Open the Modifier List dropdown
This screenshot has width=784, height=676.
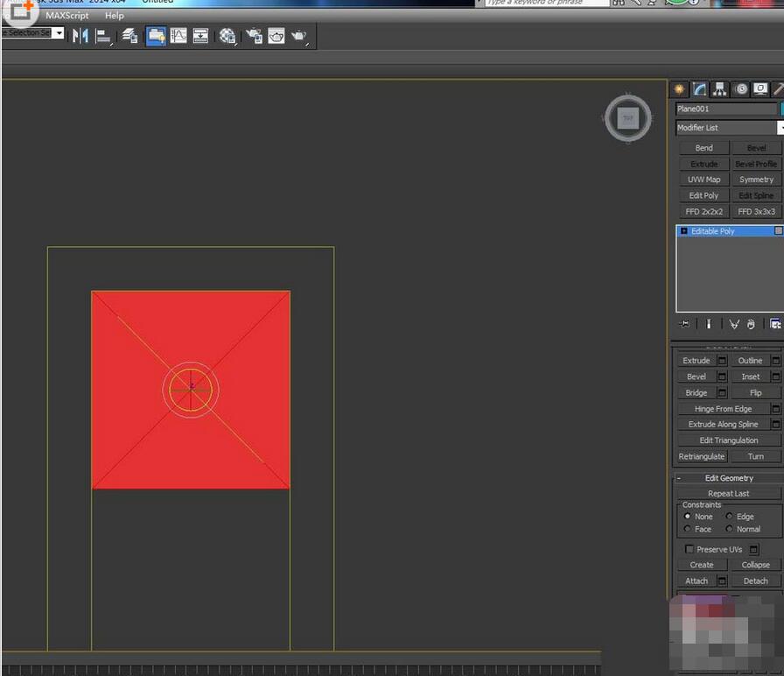pyautogui.click(x=777, y=127)
